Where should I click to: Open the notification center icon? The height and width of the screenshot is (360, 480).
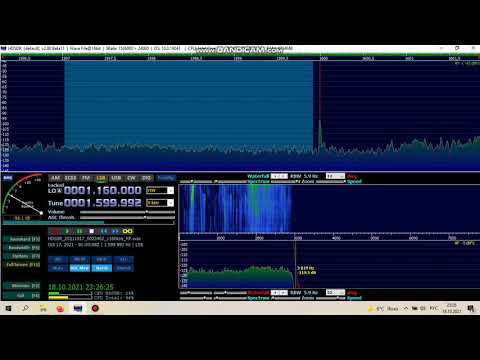point(471,308)
